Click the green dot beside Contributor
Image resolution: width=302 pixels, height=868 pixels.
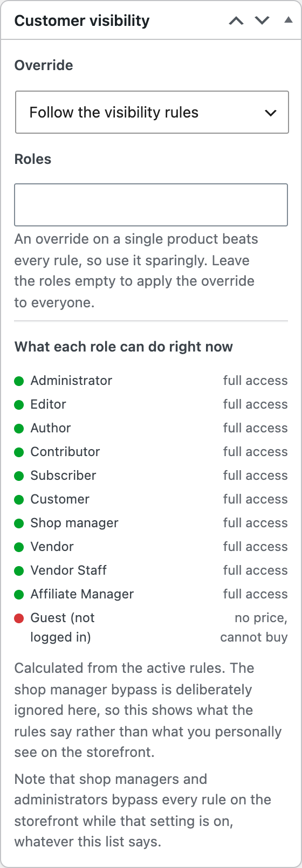click(x=19, y=452)
